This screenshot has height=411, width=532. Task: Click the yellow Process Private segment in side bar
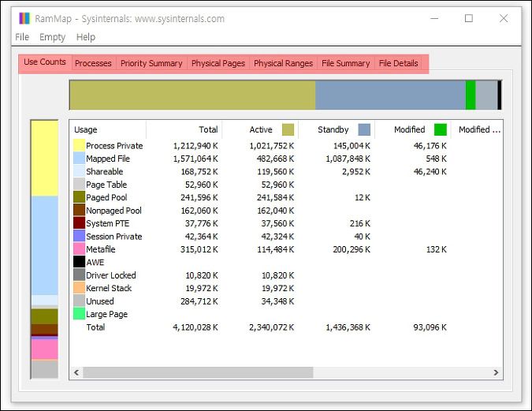44,159
